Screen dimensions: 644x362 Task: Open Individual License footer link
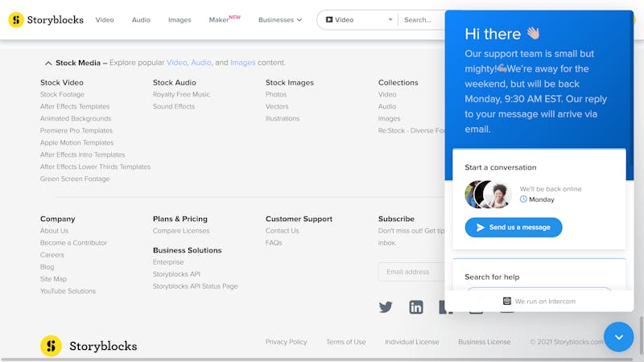412,342
